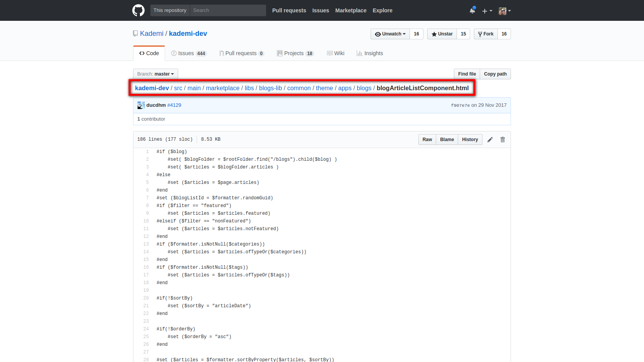View the 15 stargazers count
The width and height of the screenshot is (644, 362).
coord(464,34)
